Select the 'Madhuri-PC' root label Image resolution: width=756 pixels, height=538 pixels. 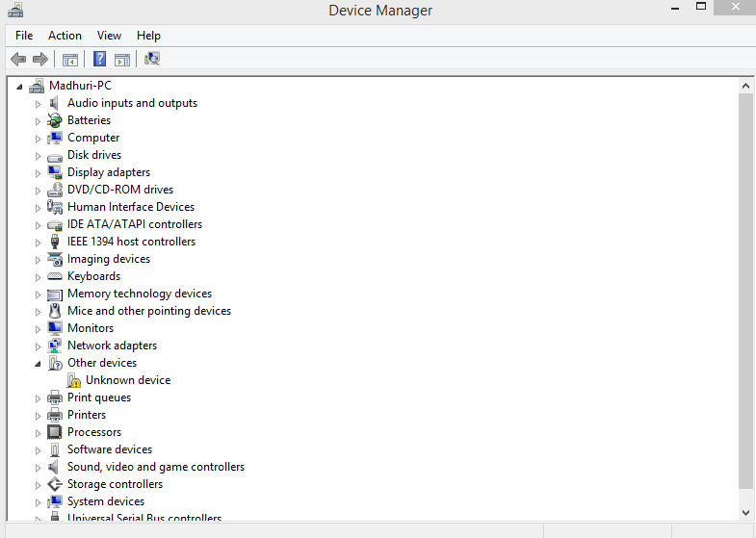81,86
